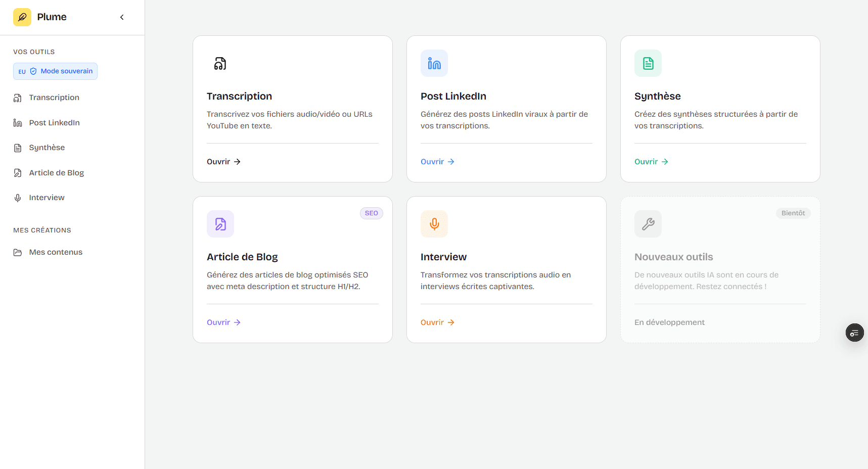Expand the MES CRÉATIONS section
This screenshot has width=868, height=469.
(x=42, y=230)
